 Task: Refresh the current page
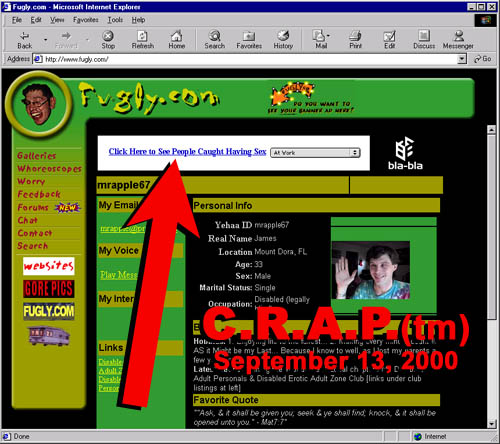[143, 40]
